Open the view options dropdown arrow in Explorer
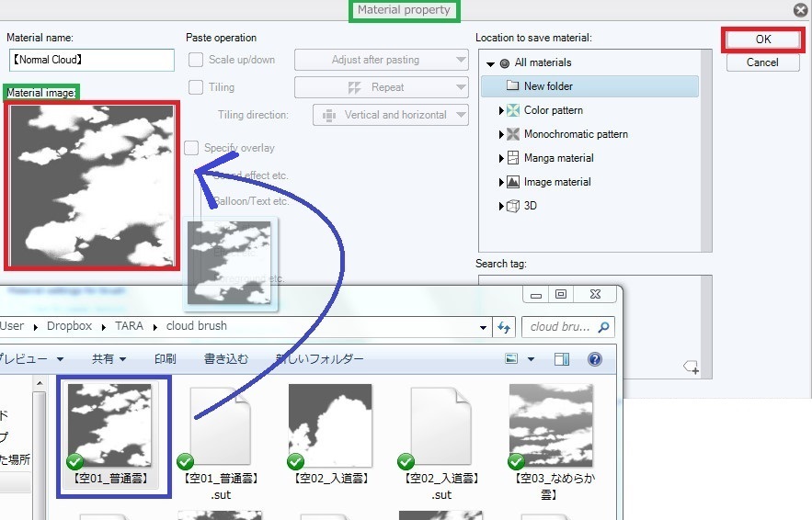This screenshot has width=812, height=520. [x=531, y=359]
